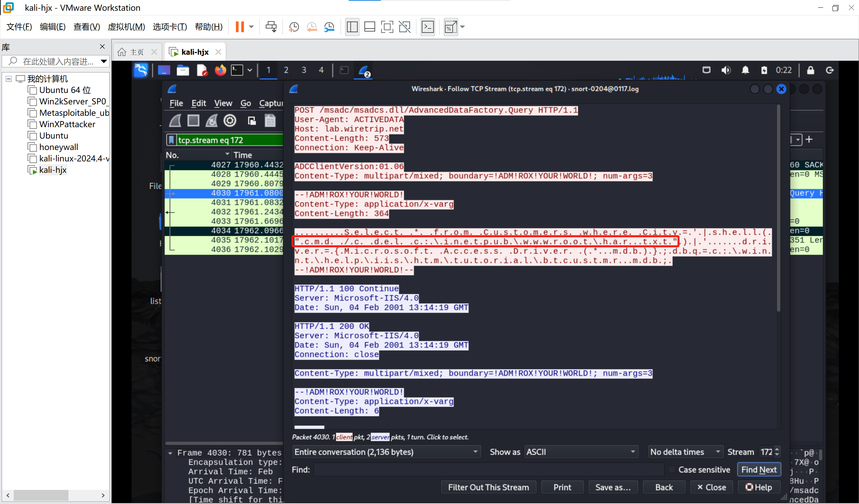Open terminal dropdown arrow in Kali panel
The image size is (859, 504).
click(250, 70)
